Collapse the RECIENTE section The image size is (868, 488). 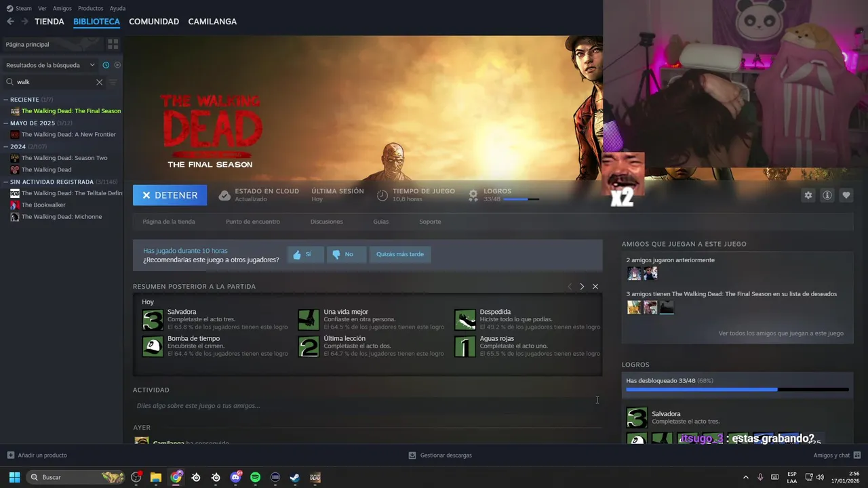pyautogui.click(x=6, y=100)
